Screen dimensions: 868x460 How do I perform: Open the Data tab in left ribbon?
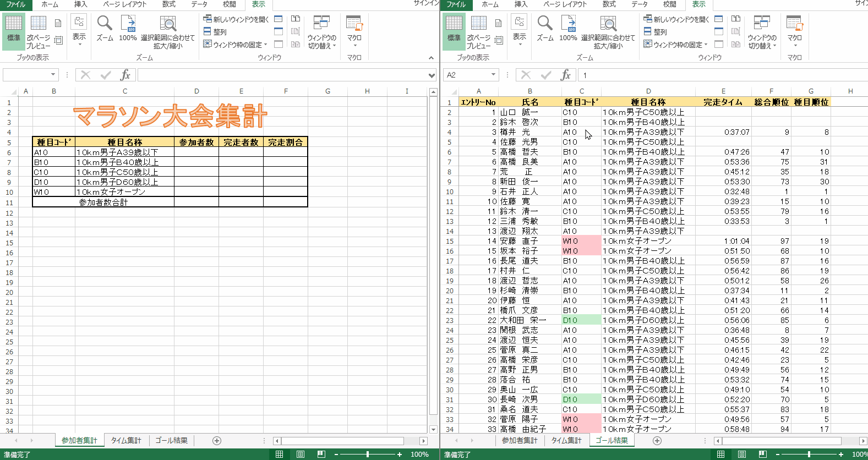199,4
